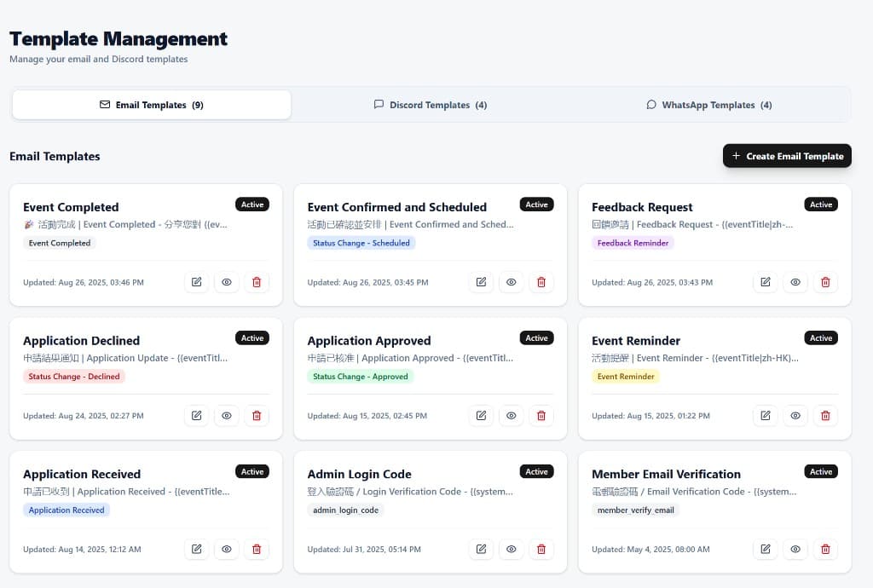Delete the Application Approved template

tap(541, 416)
